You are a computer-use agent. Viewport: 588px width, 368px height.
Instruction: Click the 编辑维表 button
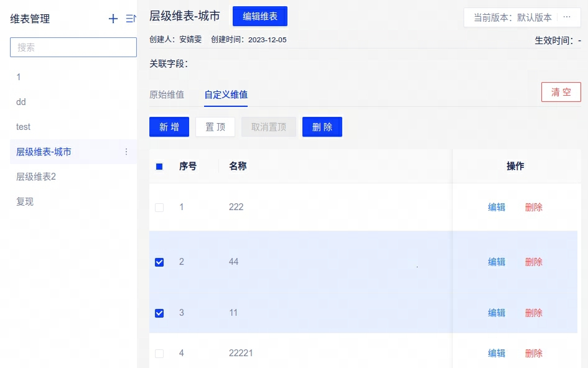(260, 17)
